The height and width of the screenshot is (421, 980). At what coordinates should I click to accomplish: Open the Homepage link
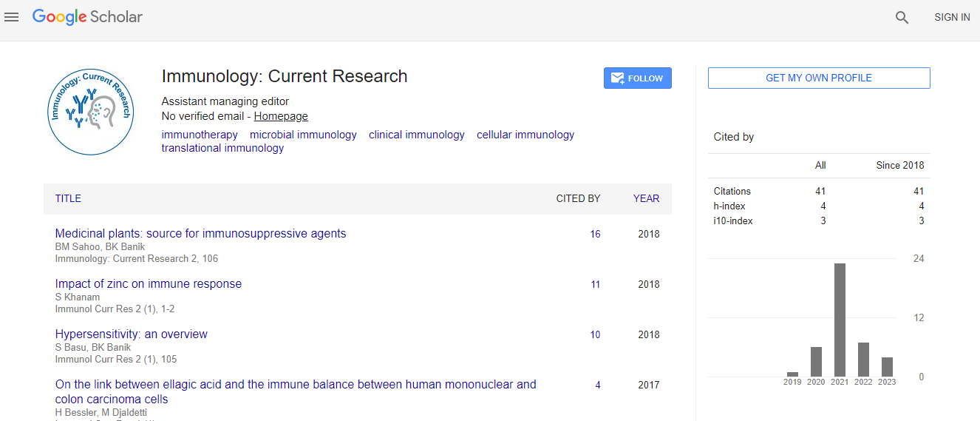point(281,116)
